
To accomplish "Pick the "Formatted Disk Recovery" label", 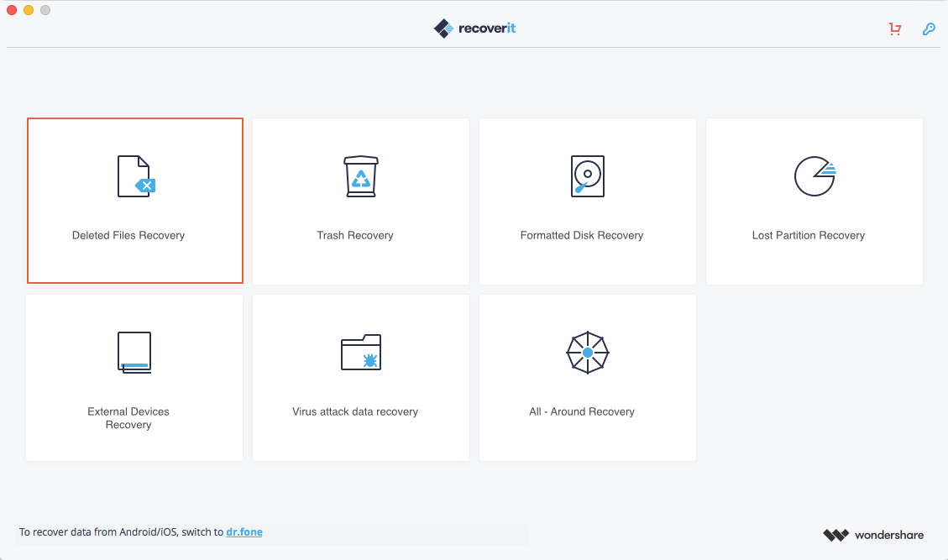I will click(x=582, y=235).
